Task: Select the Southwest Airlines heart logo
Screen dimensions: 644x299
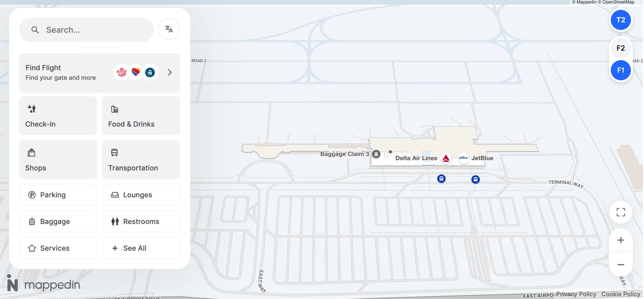Action: coord(136,72)
